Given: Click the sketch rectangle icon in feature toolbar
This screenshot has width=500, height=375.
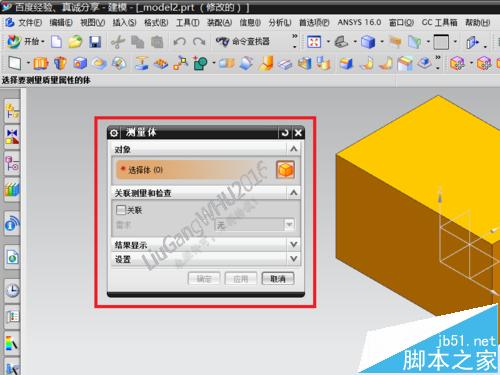Looking at the screenshot, I should click(15, 63).
